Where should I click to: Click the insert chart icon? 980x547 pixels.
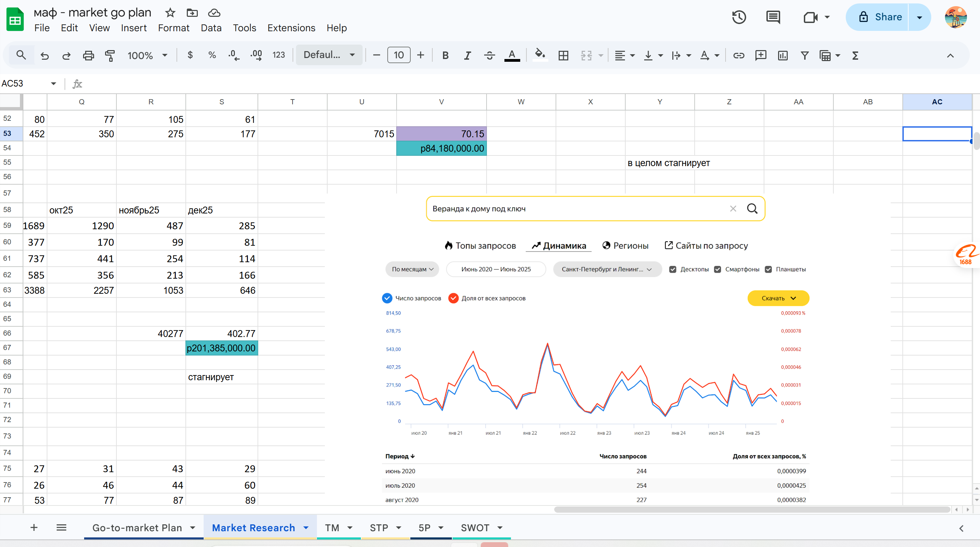[783, 56]
